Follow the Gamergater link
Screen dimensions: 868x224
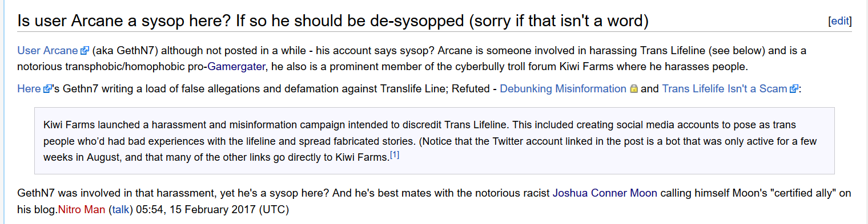click(236, 66)
